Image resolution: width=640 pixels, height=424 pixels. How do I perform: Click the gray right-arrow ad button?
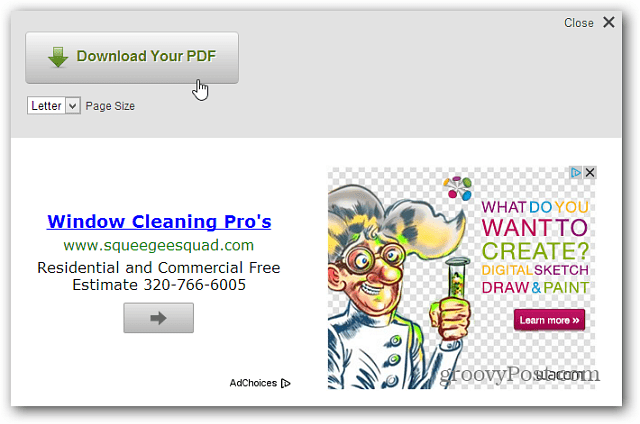coord(159,318)
